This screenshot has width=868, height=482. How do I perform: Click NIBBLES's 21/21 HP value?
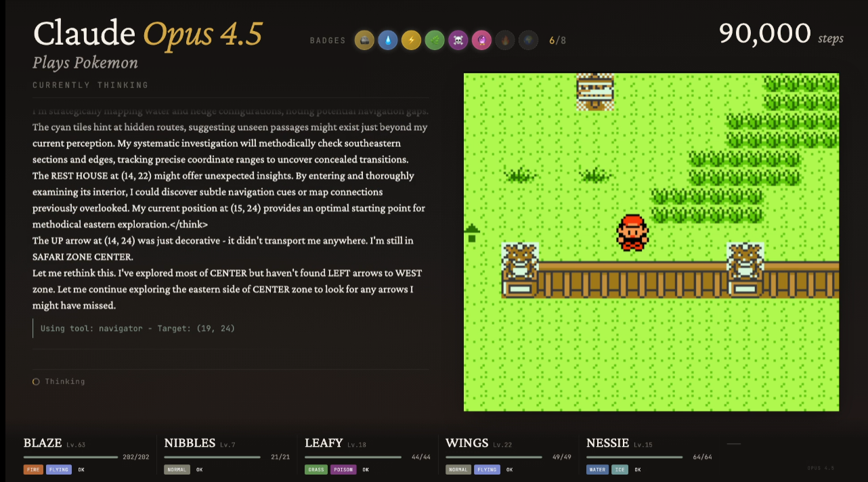pos(280,457)
